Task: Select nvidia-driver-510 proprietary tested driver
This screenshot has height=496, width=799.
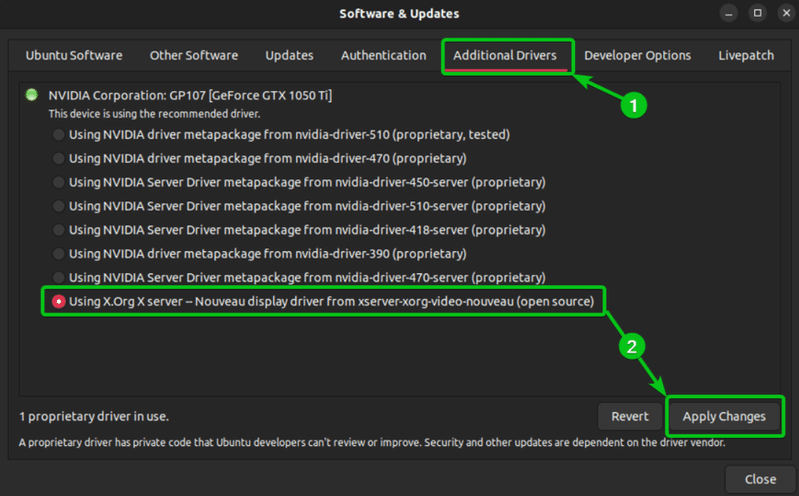Action: (x=60, y=134)
